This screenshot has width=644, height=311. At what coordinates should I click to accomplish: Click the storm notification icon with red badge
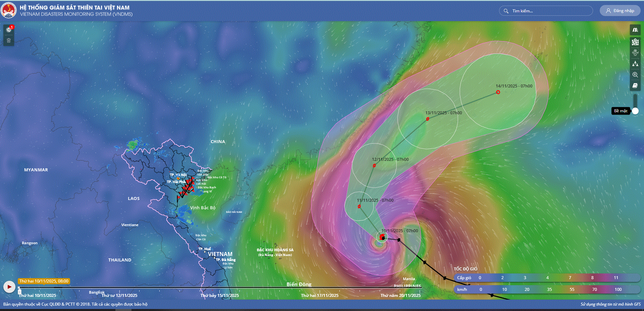click(9, 29)
